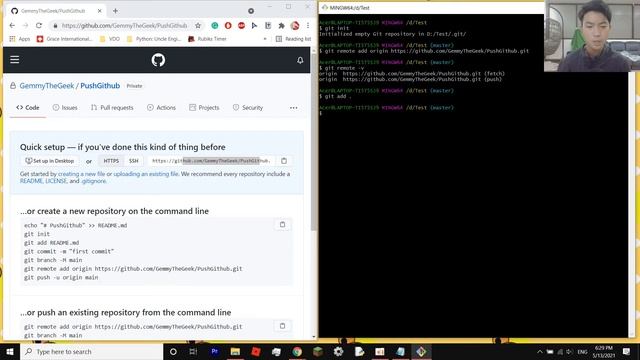The image size is (640, 360).
Task: Open Reading list in bookmarks bar
Action: point(293,39)
